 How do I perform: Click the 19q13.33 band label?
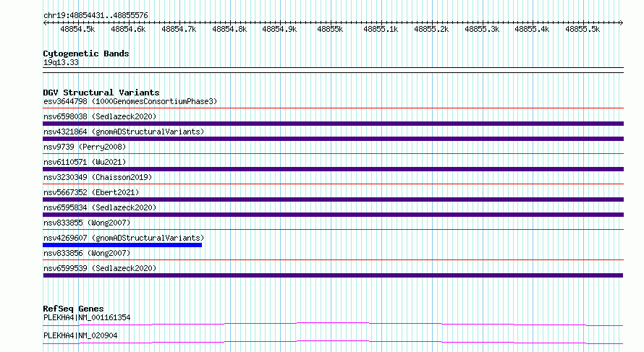[x=61, y=62]
